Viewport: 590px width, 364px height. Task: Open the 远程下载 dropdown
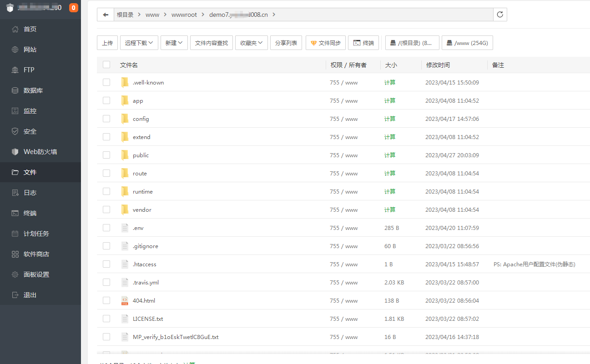tap(139, 42)
